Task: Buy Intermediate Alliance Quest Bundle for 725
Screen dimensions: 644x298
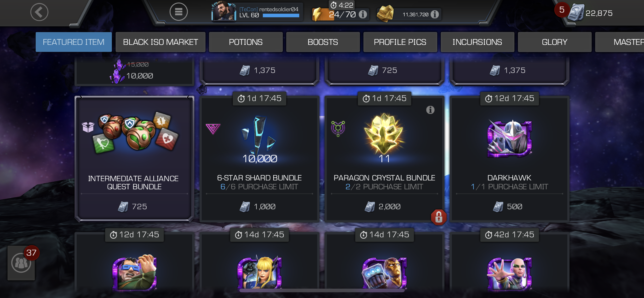Action: pos(134,207)
